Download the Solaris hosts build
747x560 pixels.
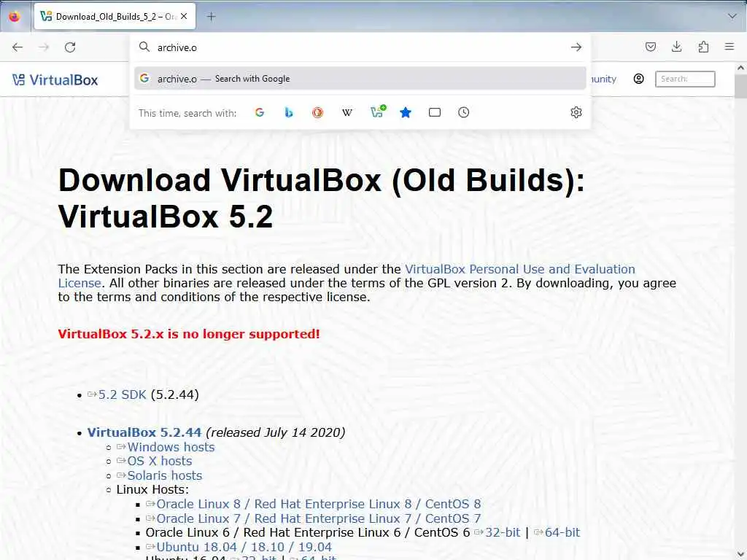click(x=164, y=475)
